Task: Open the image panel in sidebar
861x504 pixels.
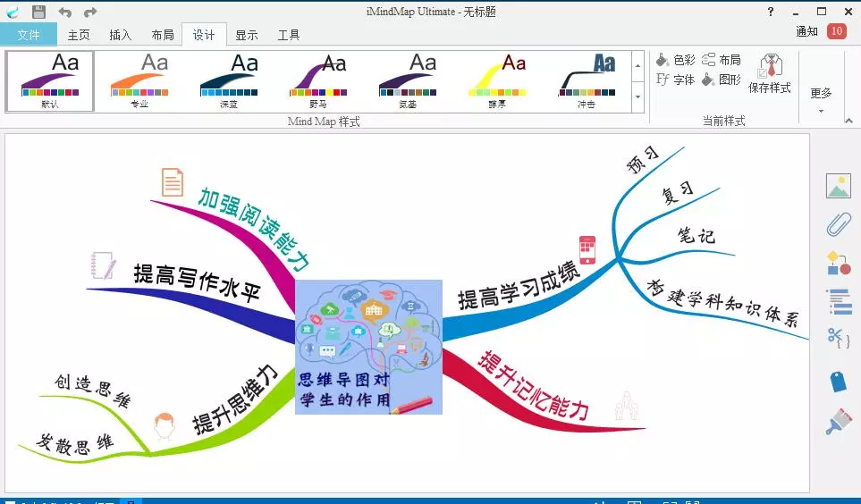Action: point(839,186)
